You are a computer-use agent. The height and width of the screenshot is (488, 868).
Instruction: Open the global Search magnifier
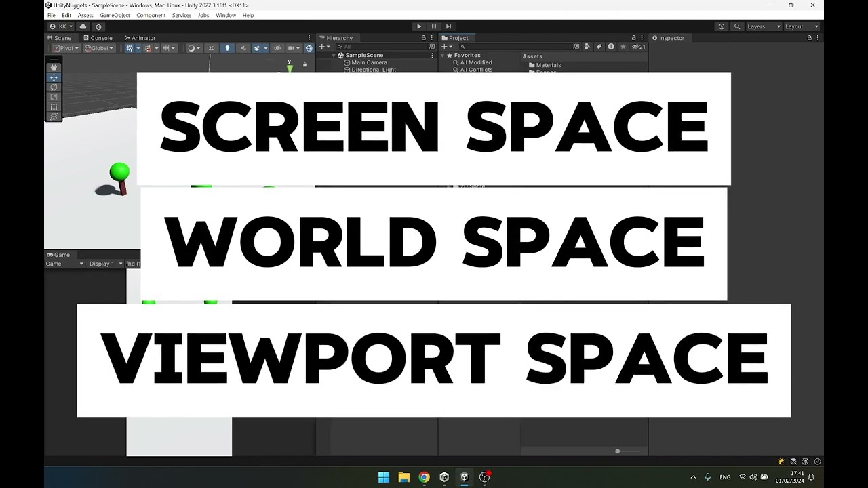(x=737, y=26)
